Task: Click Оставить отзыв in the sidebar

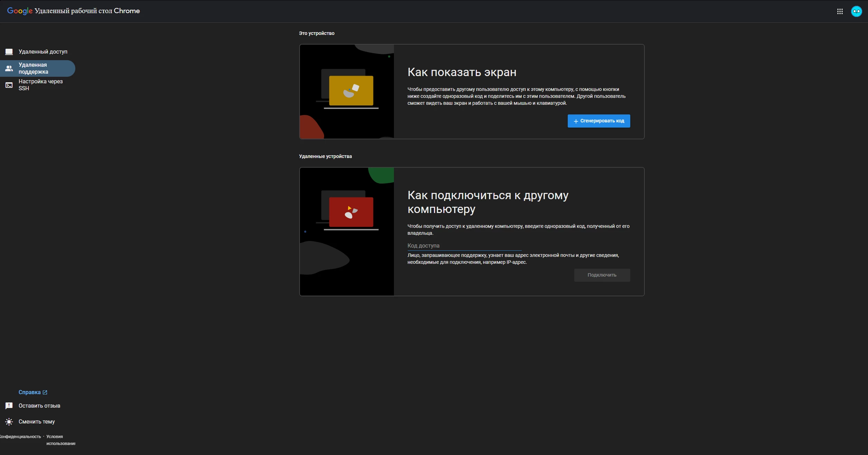Action: 39,406
